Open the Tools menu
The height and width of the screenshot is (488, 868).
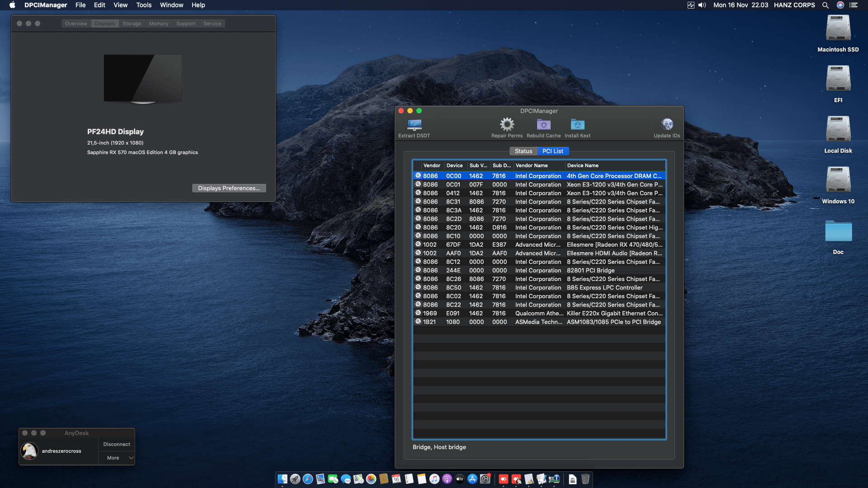(144, 5)
